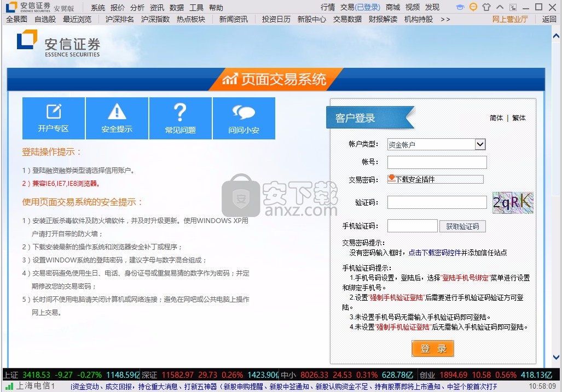Select 最近浏览 in the toolbar
This screenshot has height=392, width=562.
tap(77, 19)
